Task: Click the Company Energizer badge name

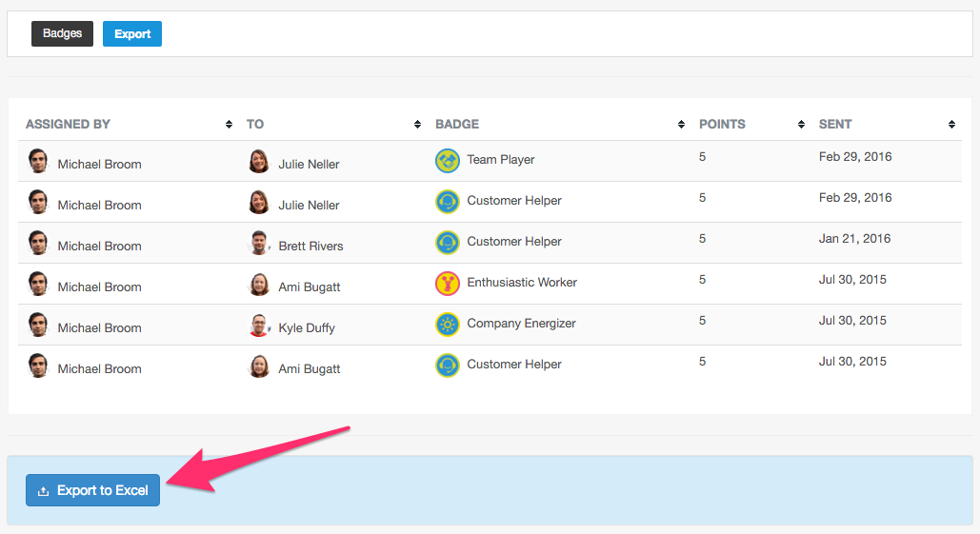Action: [x=521, y=324]
